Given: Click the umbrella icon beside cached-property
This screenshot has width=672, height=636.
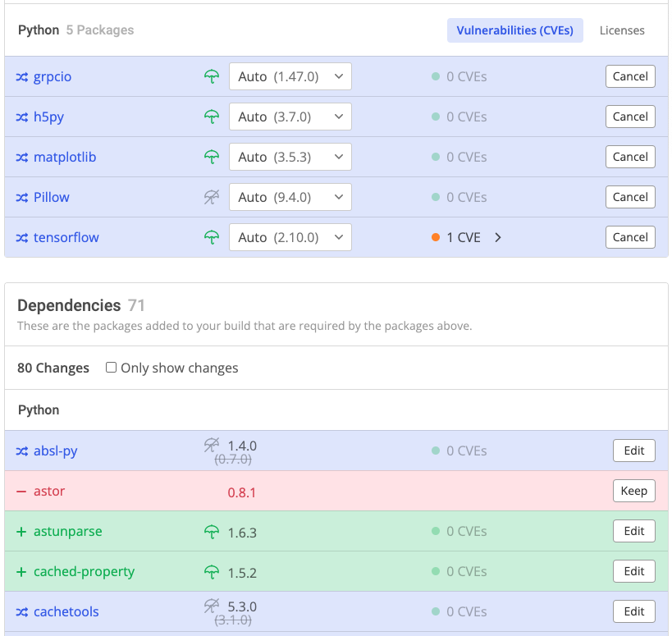Looking at the screenshot, I should coord(212,571).
